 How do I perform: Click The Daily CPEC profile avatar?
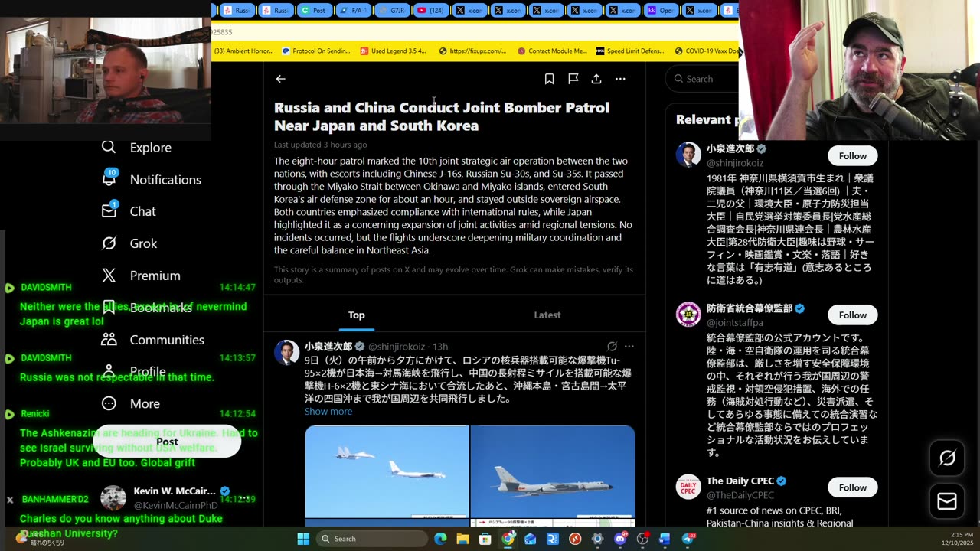point(688,487)
